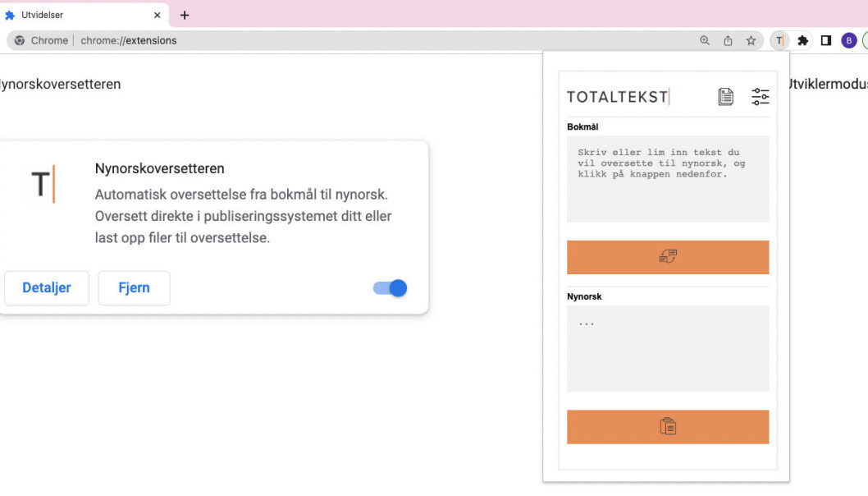Close the Utvidelser tab
Viewport: 868px width, 496px height.
pyautogui.click(x=158, y=15)
